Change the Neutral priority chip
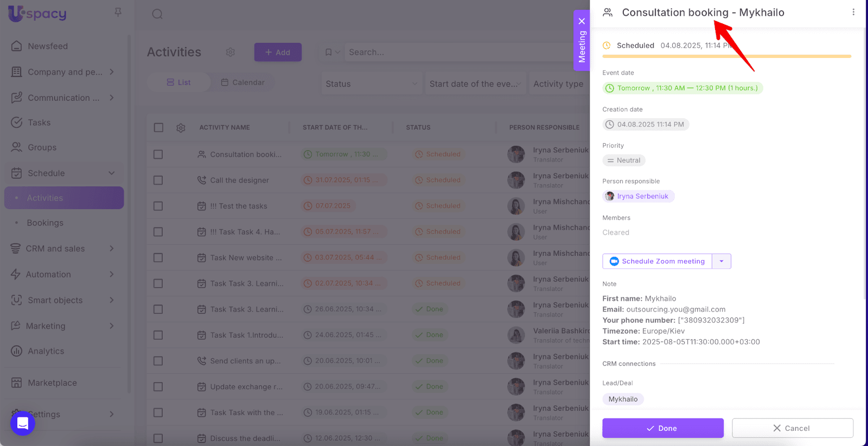Viewport: 868px width, 446px height. click(x=624, y=160)
